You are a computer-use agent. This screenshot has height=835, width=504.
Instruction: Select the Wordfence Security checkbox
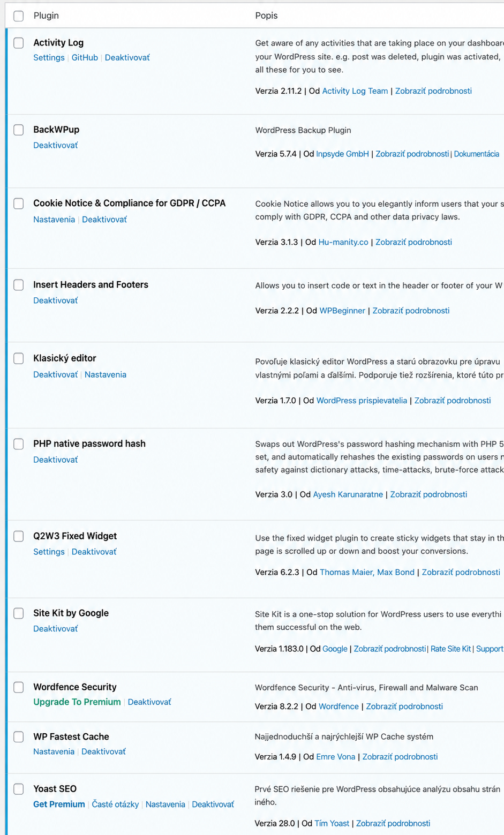[x=19, y=687]
